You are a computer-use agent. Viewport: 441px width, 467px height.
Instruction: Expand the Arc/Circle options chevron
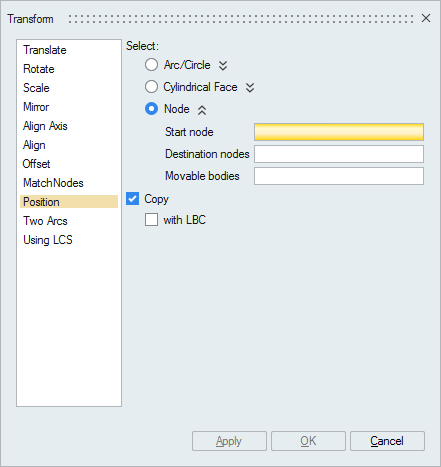[x=223, y=65]
